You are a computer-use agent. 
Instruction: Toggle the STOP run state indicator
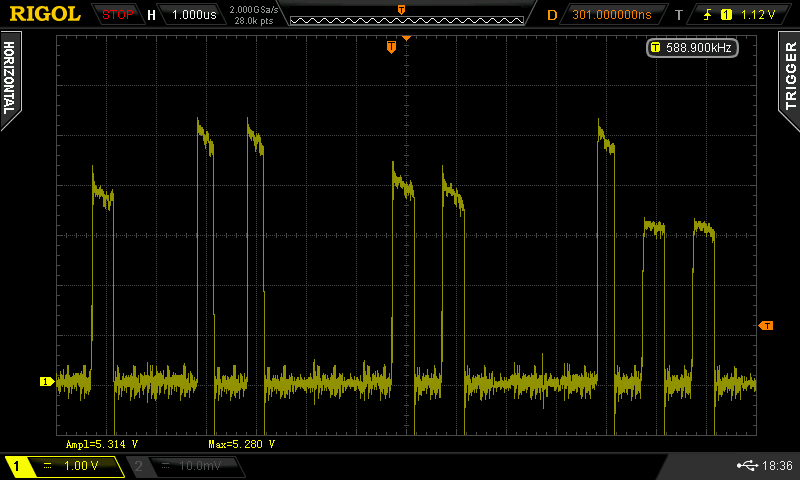pos(117,15)
